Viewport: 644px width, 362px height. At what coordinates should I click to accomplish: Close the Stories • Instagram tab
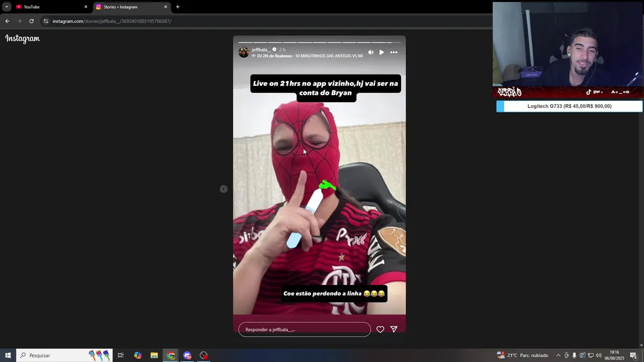[x=166, y=7]
